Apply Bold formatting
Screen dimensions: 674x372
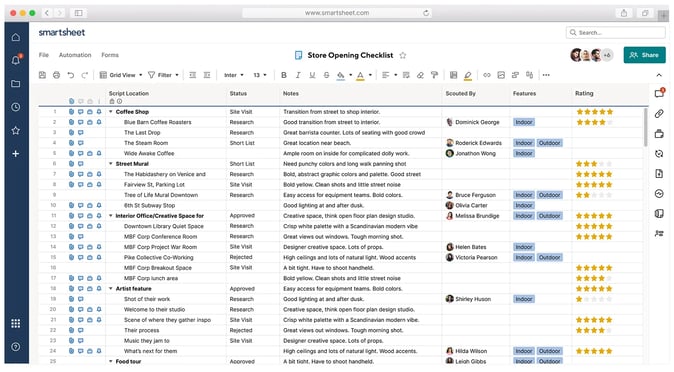click(284, 75)
